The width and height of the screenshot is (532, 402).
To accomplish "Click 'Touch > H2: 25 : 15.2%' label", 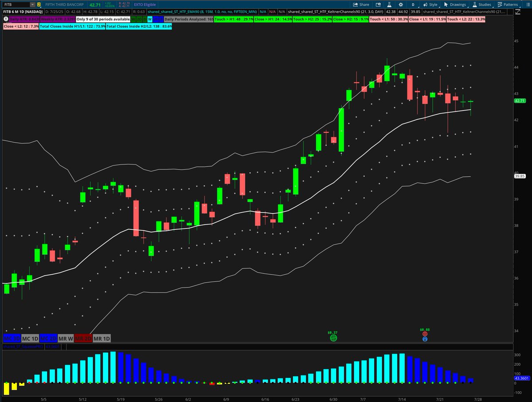I will [x=313, y=19].
